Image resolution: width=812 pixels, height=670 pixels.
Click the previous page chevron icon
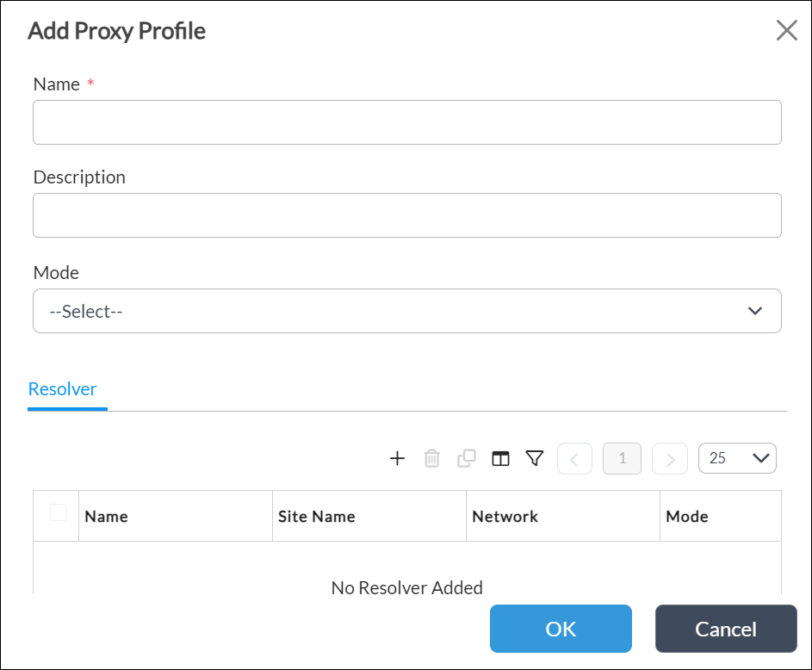click(574, 458)
